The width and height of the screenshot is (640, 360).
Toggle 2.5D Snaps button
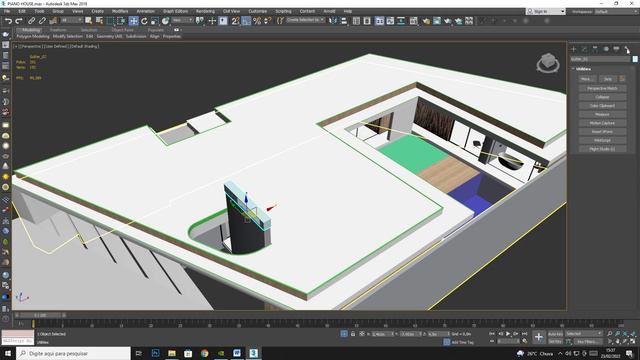point(235,21)
